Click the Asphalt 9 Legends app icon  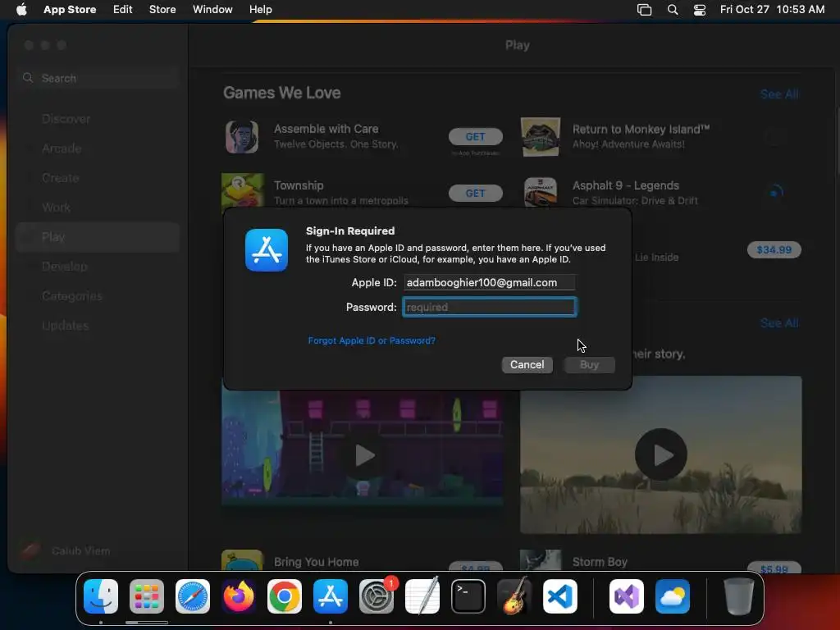[x=541, y=192]
